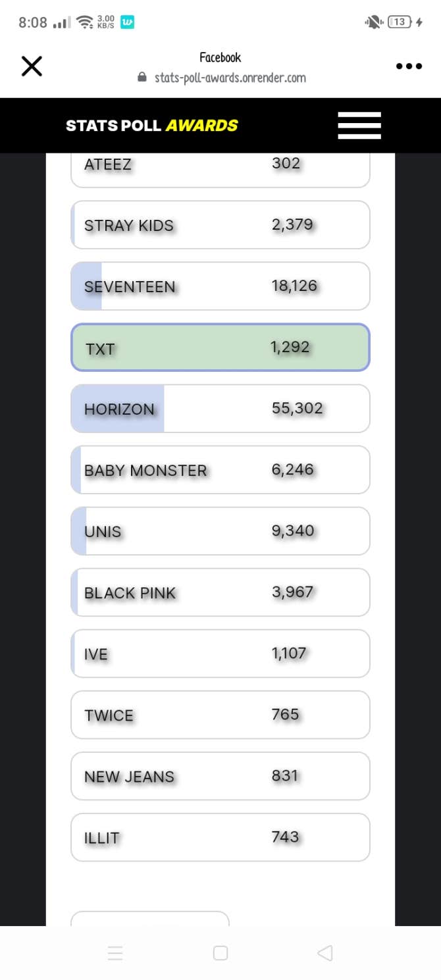The image size is (441, 980).
Task: Select the TXT poll option
Action: [220, 348]
